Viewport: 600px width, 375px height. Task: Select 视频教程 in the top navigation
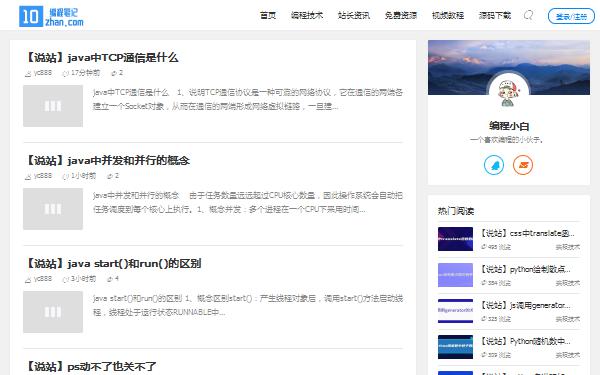[x=448, y=15]
